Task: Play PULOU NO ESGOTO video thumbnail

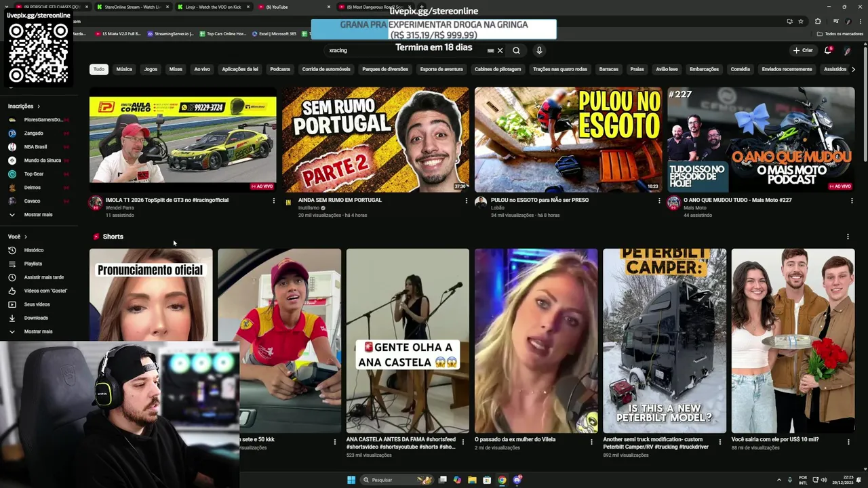Action: pyautogui.click(x=568, y=140)
